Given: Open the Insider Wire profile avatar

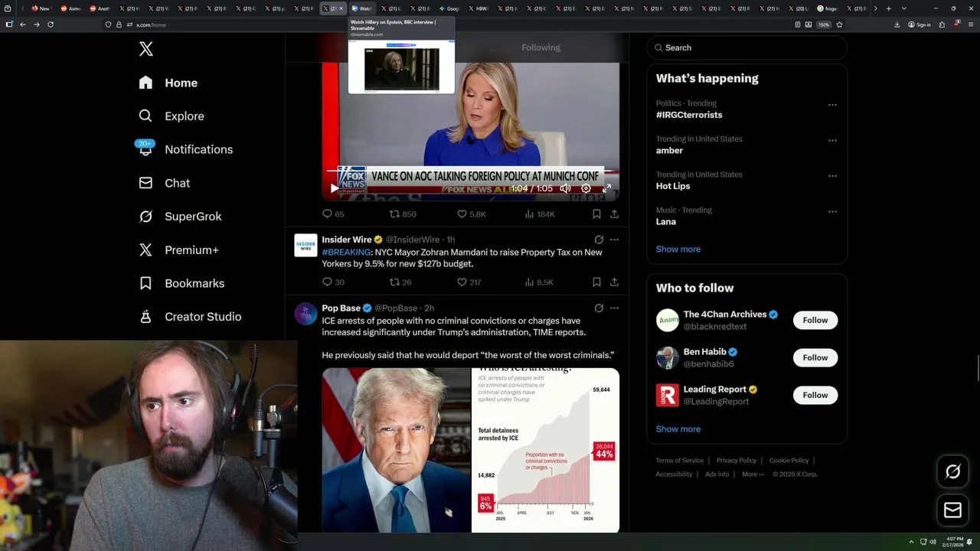Looking at the screenshot, I should (x=305, y=245).
